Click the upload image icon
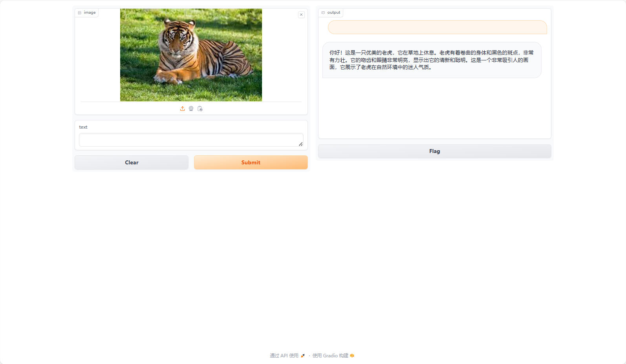Image resolution: width=626 pixels, height=364 pixels. point(183,109)
